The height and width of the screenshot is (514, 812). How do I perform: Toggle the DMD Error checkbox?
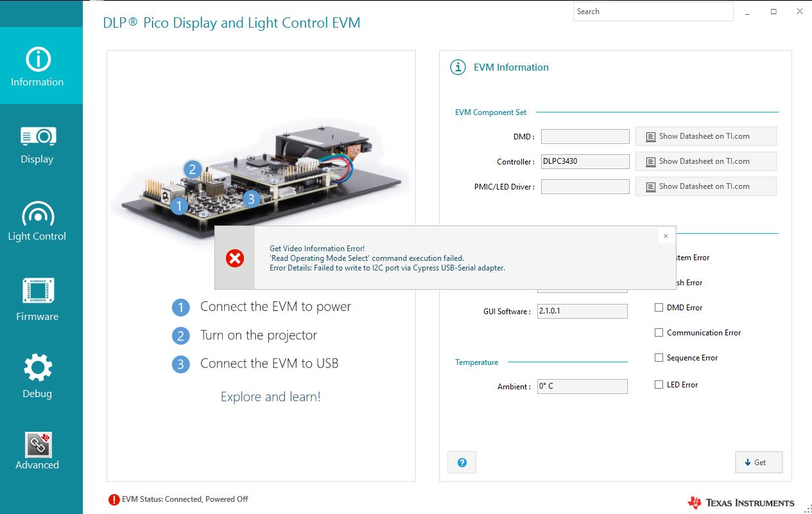(659, 308)
